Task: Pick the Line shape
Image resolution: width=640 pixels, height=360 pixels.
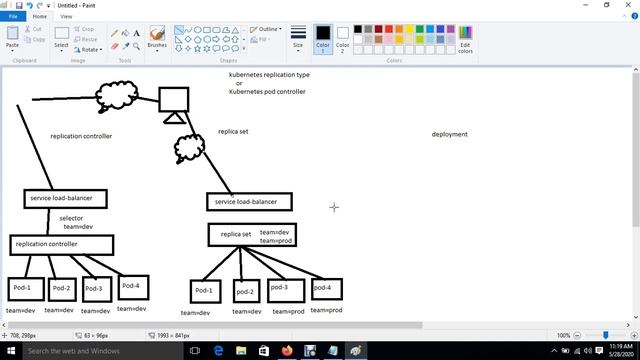Action: coord(179,30)
